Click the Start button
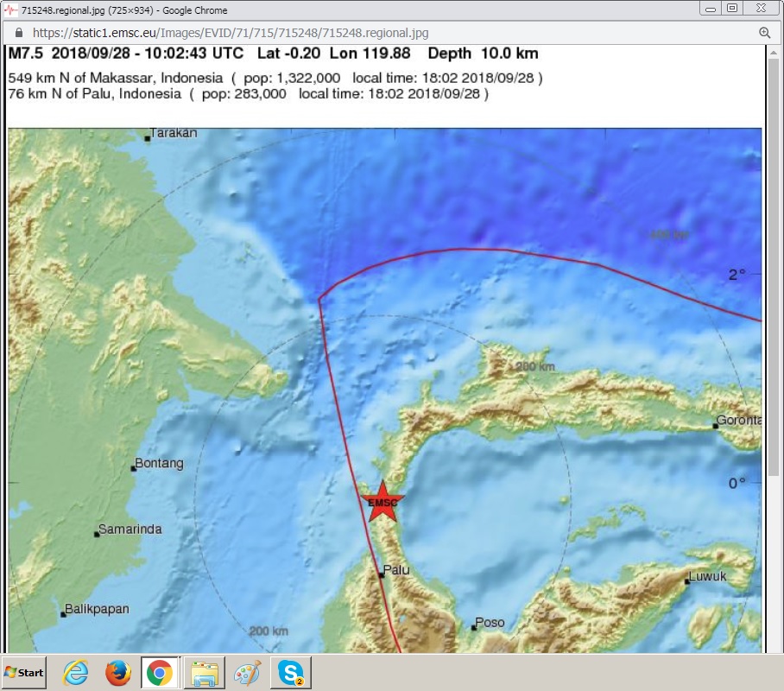The height and width of the screenshot is (691, 784). coord(24,673)
